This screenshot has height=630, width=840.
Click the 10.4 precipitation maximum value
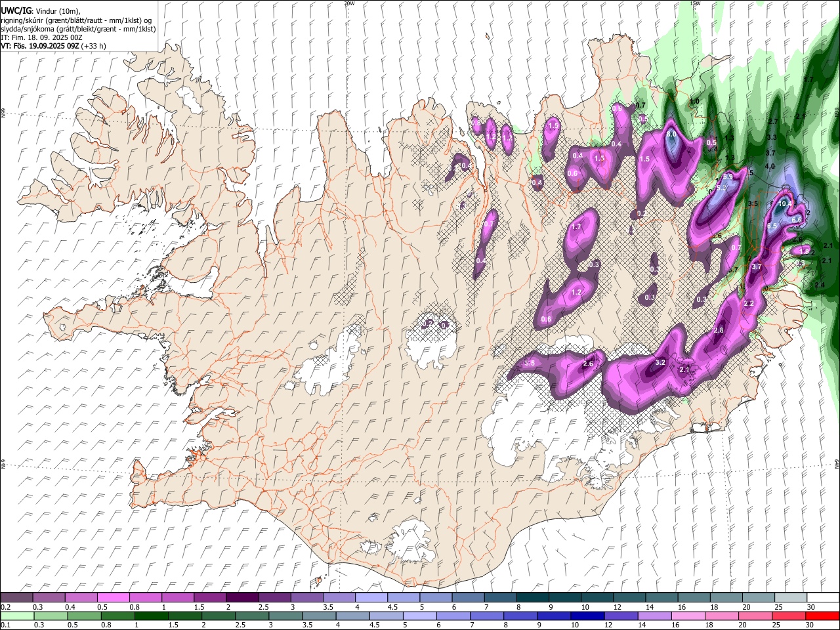784,204
